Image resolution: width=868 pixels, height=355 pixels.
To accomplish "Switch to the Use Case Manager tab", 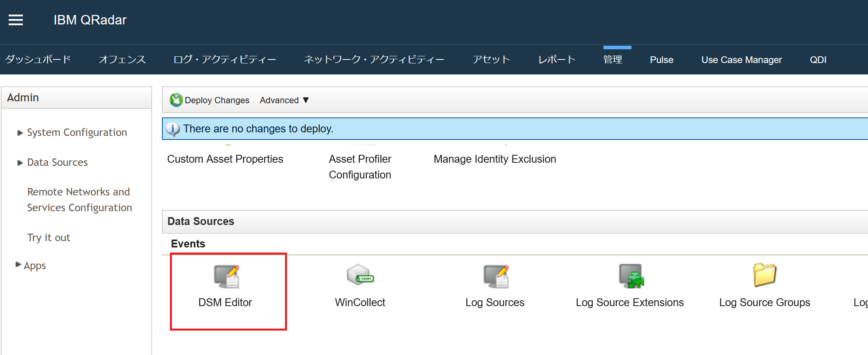I will click(742, 60).
